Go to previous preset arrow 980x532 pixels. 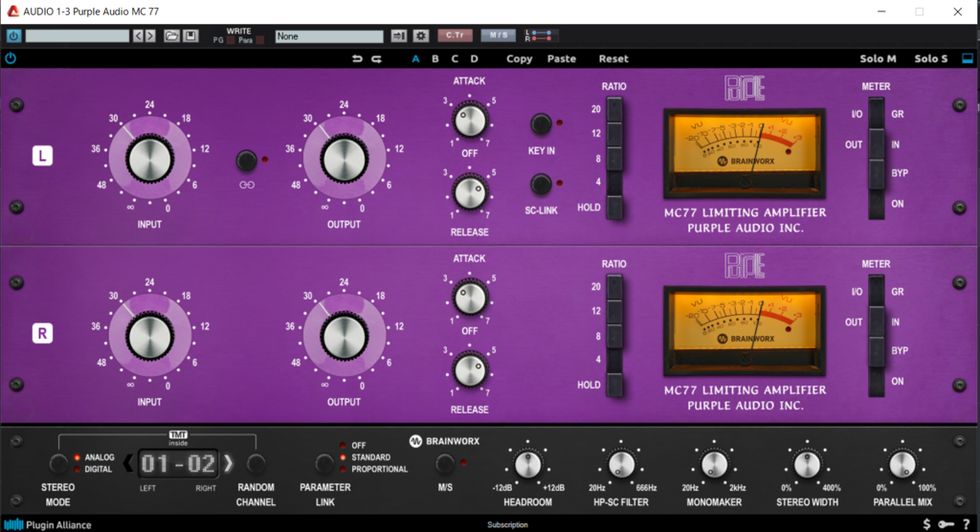tap(138, 36)
